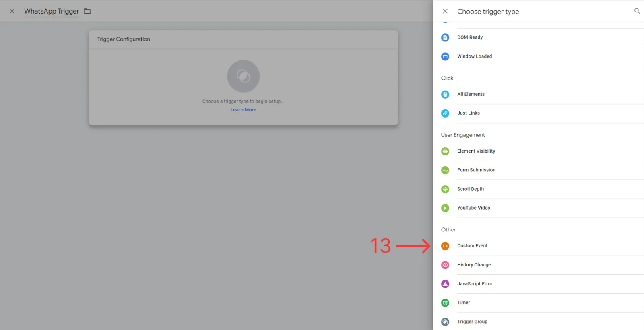Search trigger types with magnifier icon

click(x=637, y=11)
